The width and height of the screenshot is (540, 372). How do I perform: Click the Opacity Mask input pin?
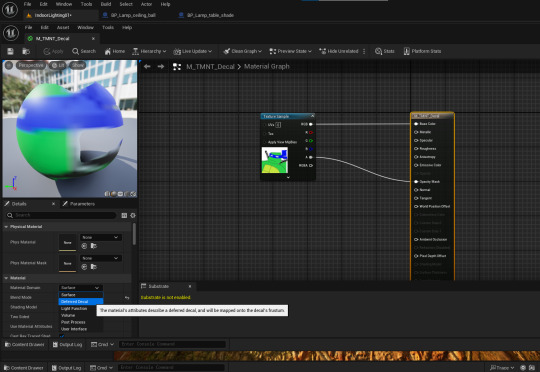coord(416,182)
